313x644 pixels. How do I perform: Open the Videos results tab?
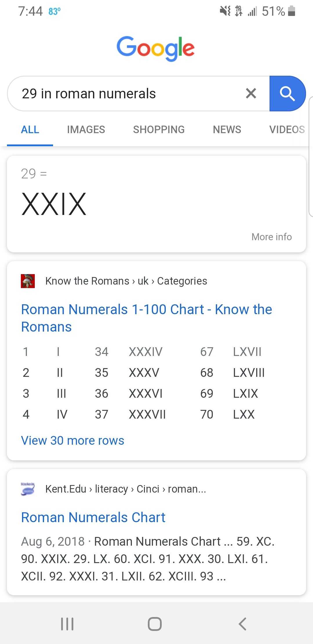click(x=287, y=129)
